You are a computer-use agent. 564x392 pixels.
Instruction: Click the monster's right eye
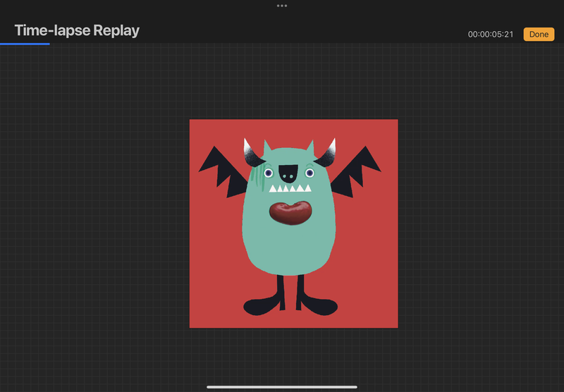[x=309, y=172]
